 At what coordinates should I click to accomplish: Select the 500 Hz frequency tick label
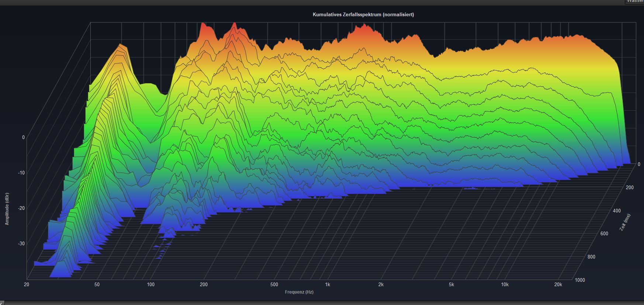(274, 285)
